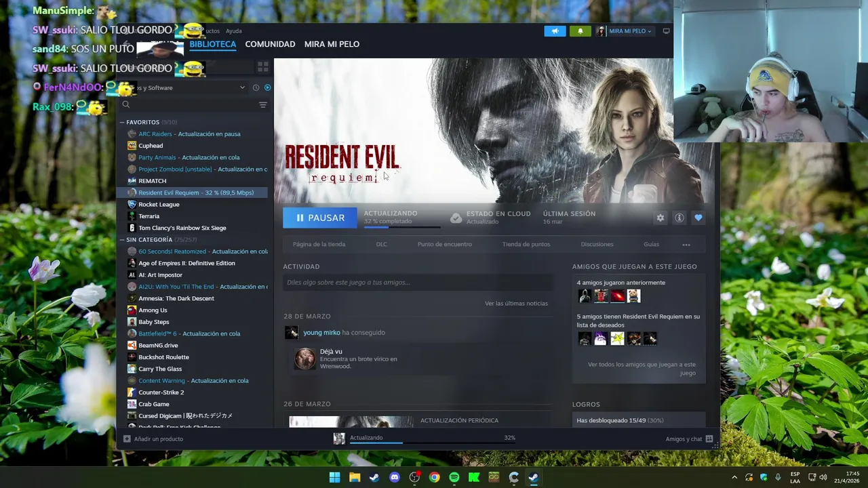Open the Steam announcements megaphone icon
The width and height of the screenshot is (868, 488).
pos(555,31)
